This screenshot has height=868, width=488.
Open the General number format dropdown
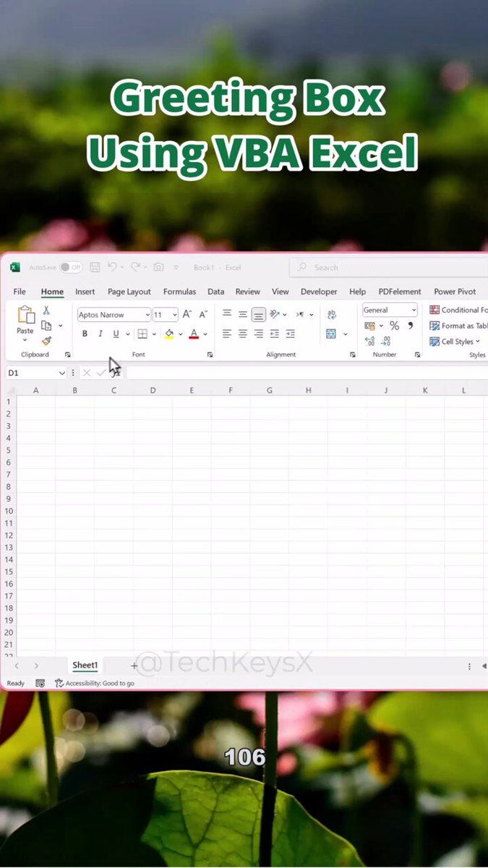(x=414, y=310)
